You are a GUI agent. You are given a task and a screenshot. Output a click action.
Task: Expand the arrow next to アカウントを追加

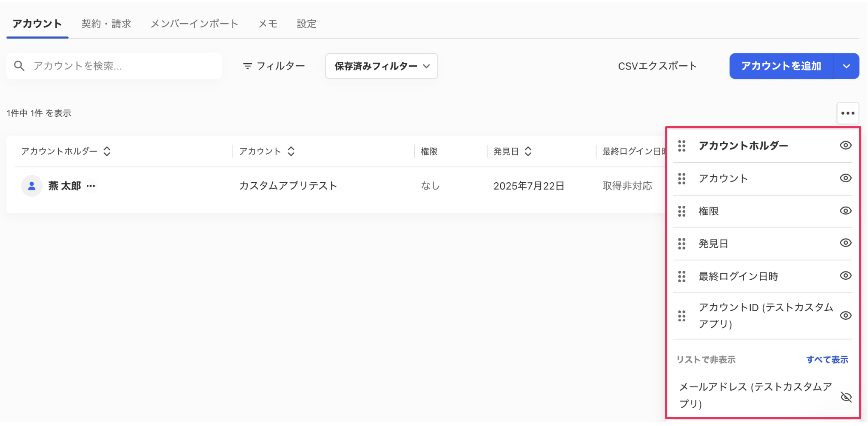(846, 66)
